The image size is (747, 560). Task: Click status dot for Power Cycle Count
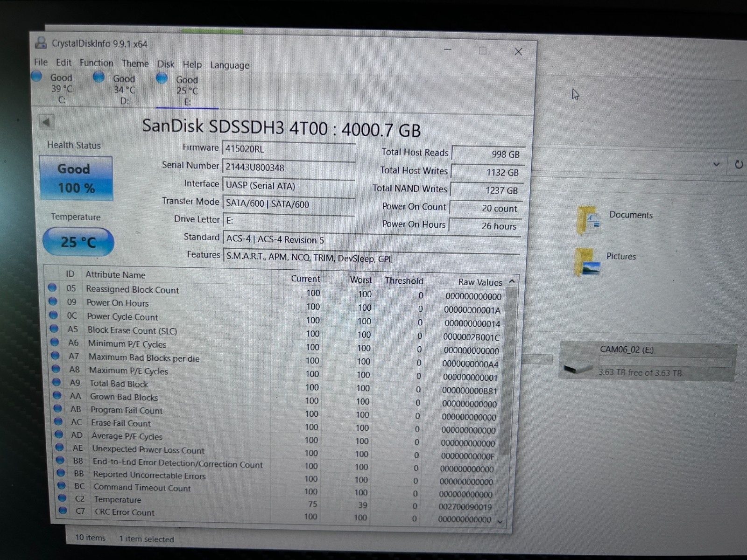tap(54, 315)
